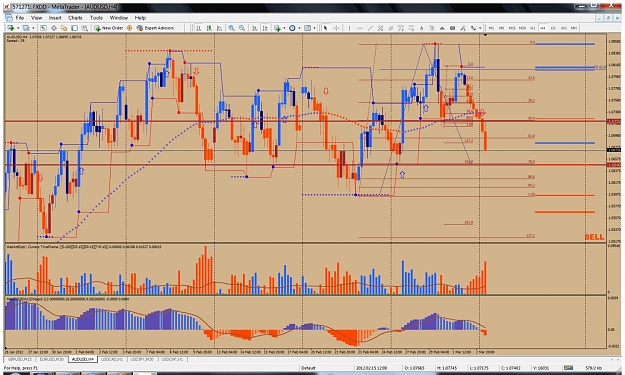Switch chart to Bar Chart style
Screen dimensions: 625x375
coord(198,28)
